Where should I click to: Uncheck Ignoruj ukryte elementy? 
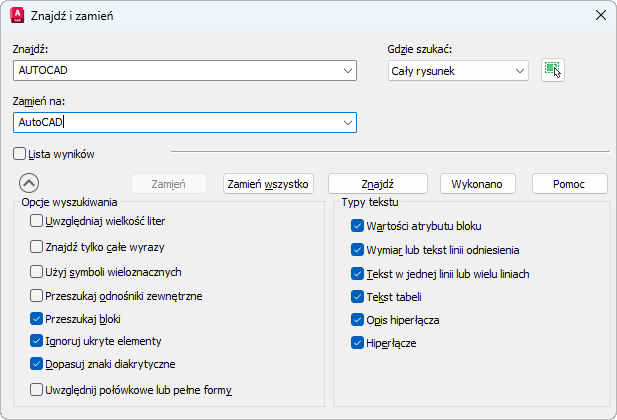(37, 341)
